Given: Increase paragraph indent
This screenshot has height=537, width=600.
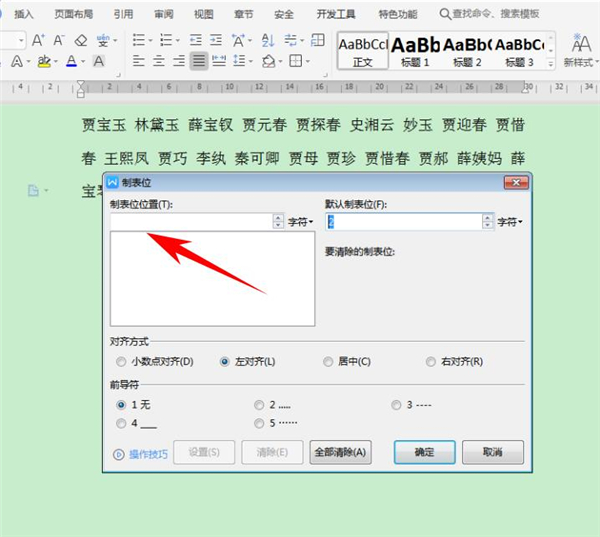Looking at the screenshot, I should [216, 40].
